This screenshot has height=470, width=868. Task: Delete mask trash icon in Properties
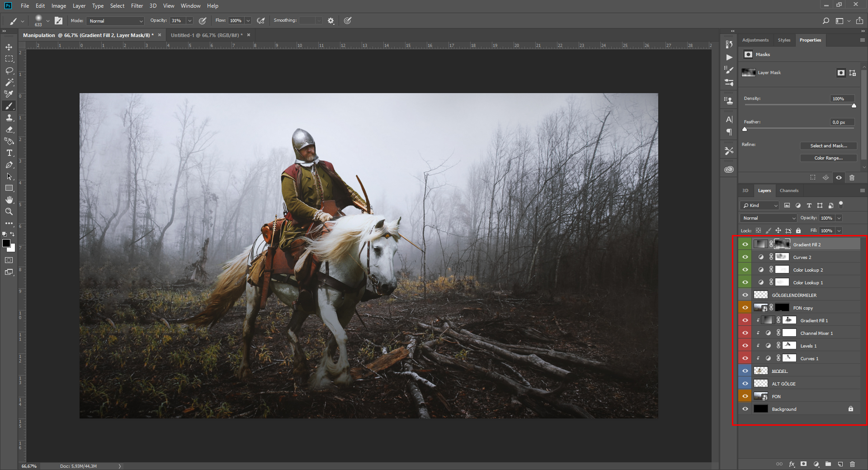[x=852, y=178]
